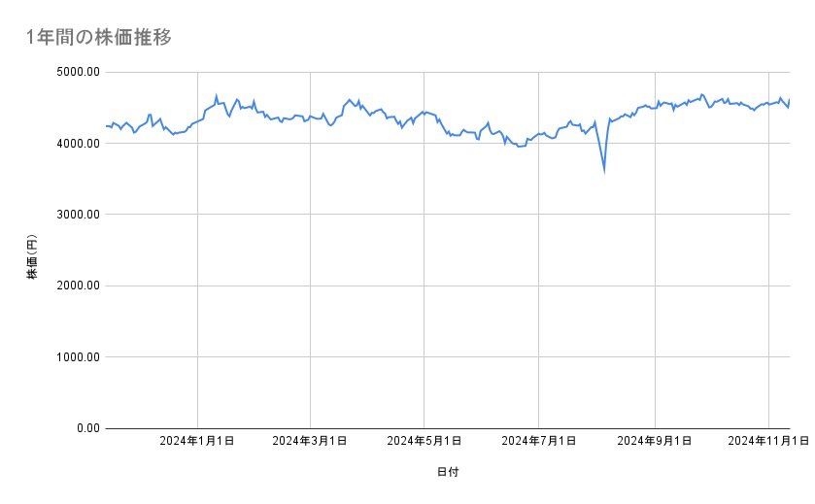
Task: Select the 2024年5月1日 date label
Action: pos(424,442)
